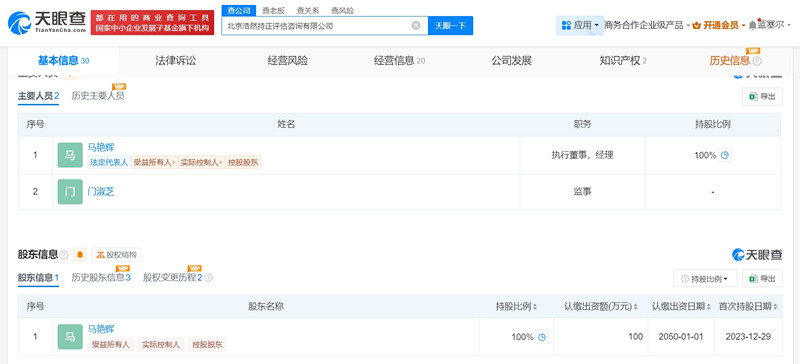Select the 主要人员 sub-tab
This screenshot has width=800, height=364.
(x=39, y=96)
